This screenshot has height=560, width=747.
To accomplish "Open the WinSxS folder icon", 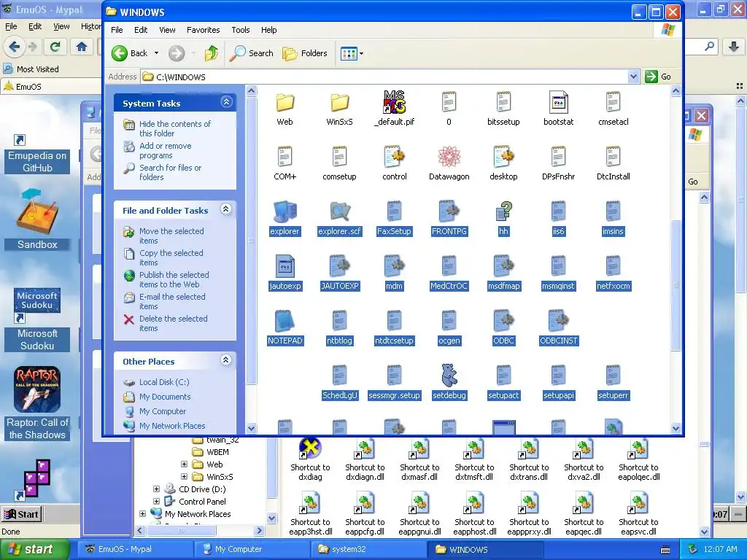I will click(x=339, y=102).
